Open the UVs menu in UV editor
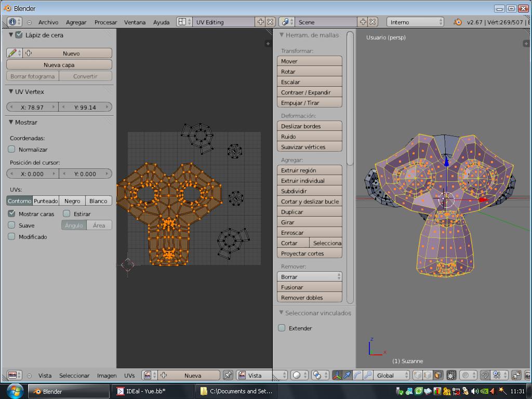 [x=129, y=376]
